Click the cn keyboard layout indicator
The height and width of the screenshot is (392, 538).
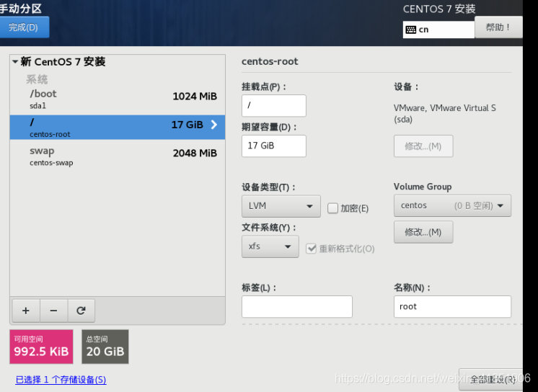438,30
